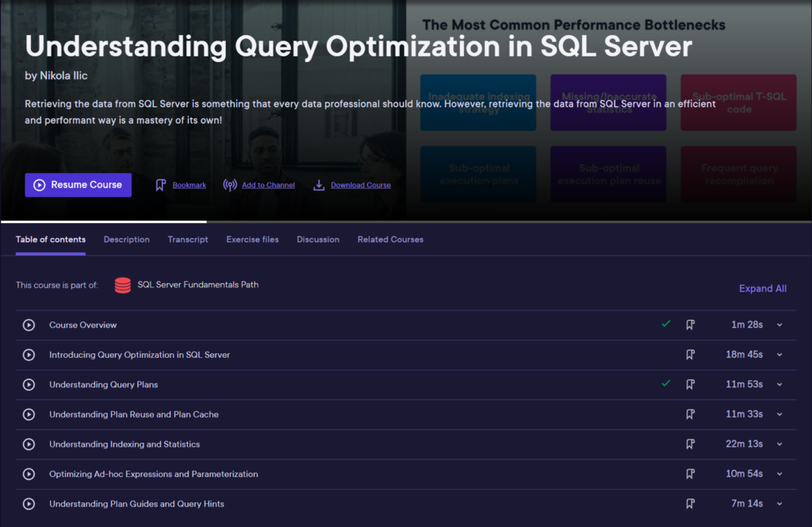Expand the Course Overview module chevron
Screen dimensions: 812x527
pos(779,325)
